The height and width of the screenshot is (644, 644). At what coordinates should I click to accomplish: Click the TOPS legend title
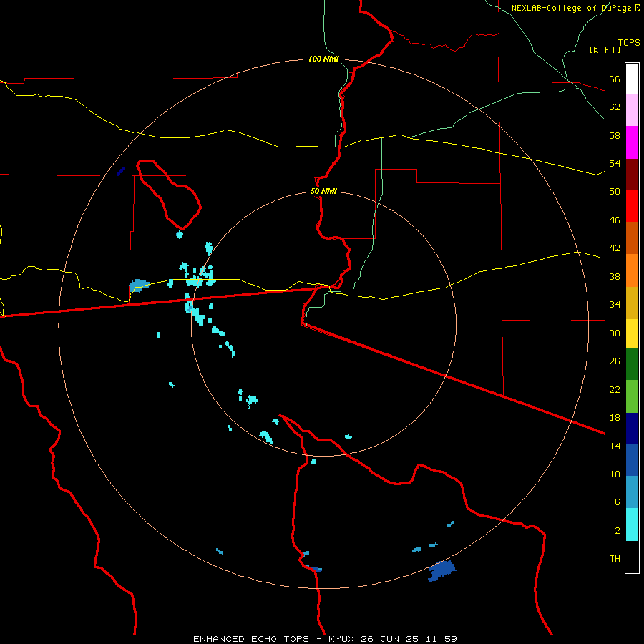pyautogui.click(x=629, y=42)
